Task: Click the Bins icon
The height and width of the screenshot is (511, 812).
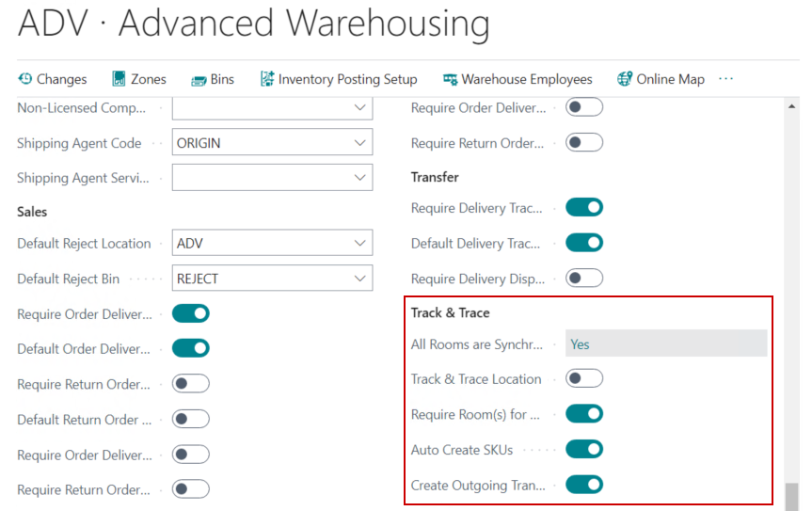Action: pyautogui.click(x=199, y=79)
